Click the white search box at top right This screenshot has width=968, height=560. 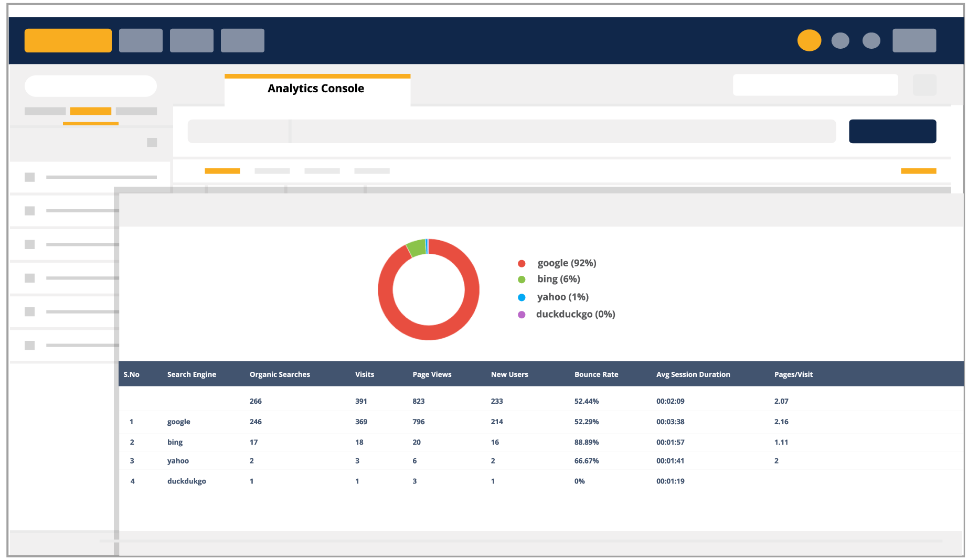pyautogui.click(x=815, y=85)
